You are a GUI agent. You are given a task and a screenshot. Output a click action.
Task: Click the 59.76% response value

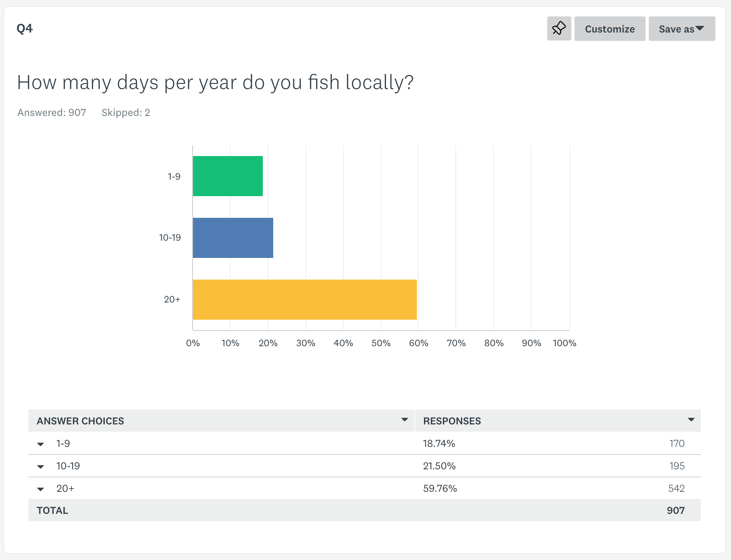(440, 488)
